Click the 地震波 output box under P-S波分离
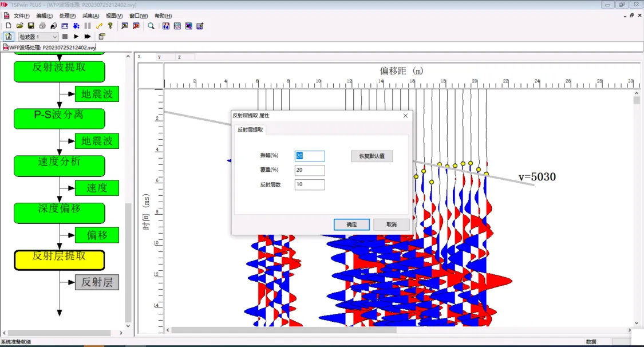The height and width of the screenshot is (347, 644). point(97,141)
